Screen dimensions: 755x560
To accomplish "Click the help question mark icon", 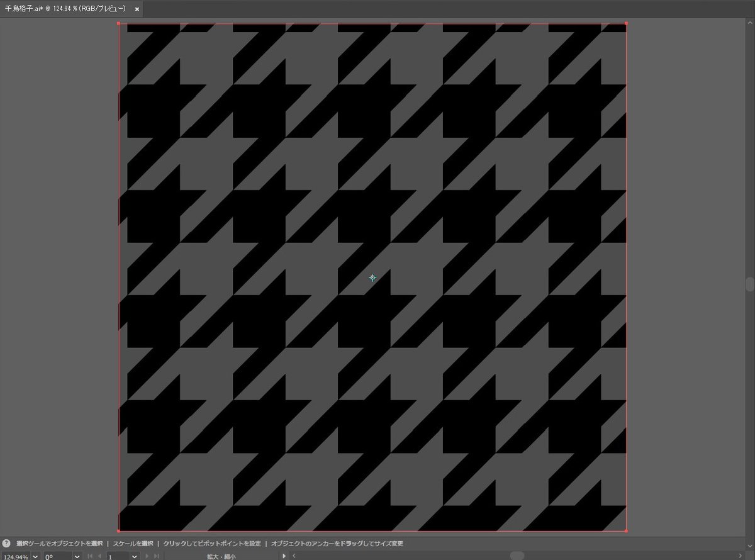I will 6,542.
